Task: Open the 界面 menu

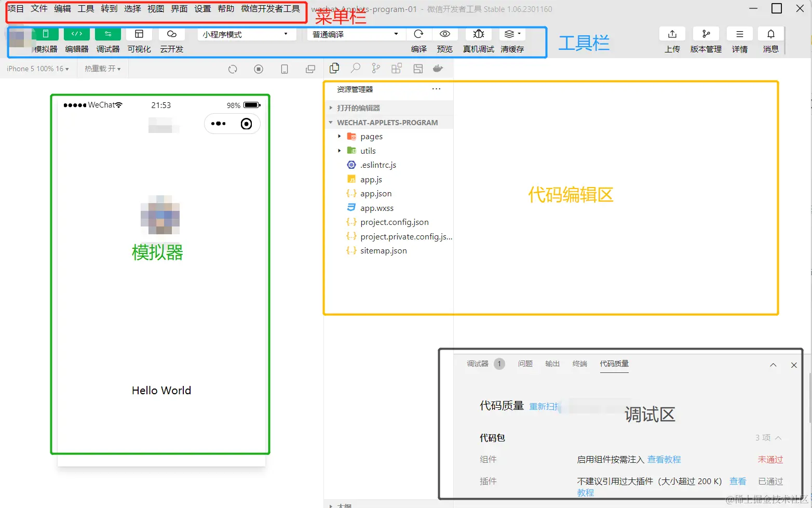Action: click(179, 9)
